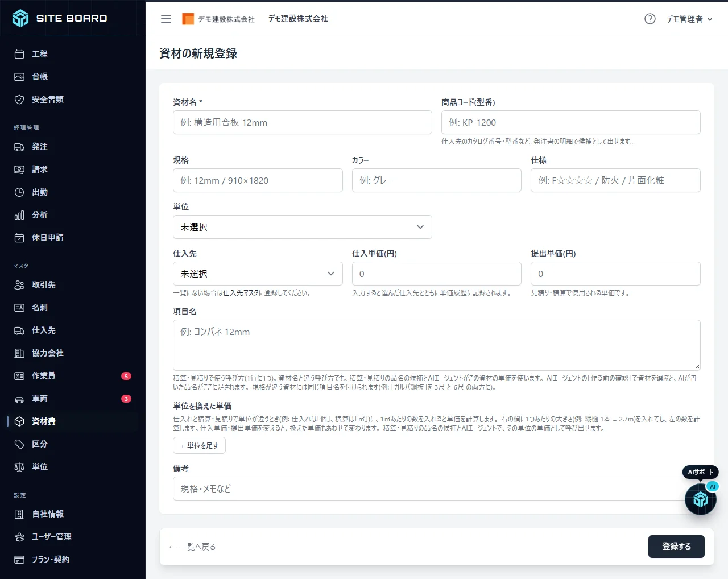Viewport: 728px width, 579px height.
Task: Expand the 単位 dropdown showing 未選択
Action: coord(303,227)
